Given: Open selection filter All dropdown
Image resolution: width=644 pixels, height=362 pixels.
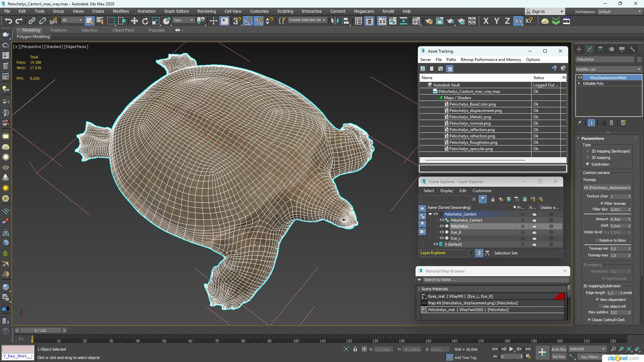Looking at the screenshot, I should [72, 20].
